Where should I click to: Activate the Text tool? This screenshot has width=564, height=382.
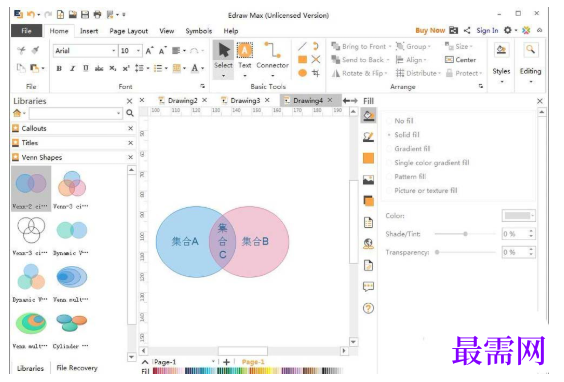coord(245,59)
